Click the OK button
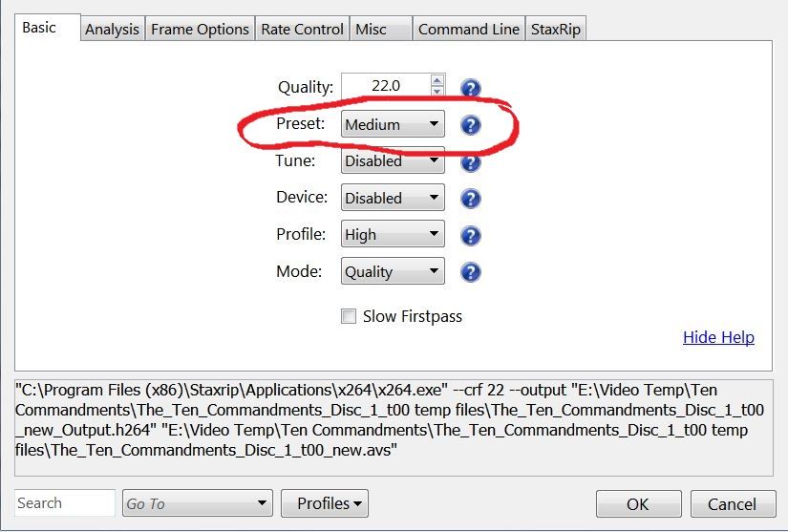This screenshot has width=788, height=532. coord(638,504)
